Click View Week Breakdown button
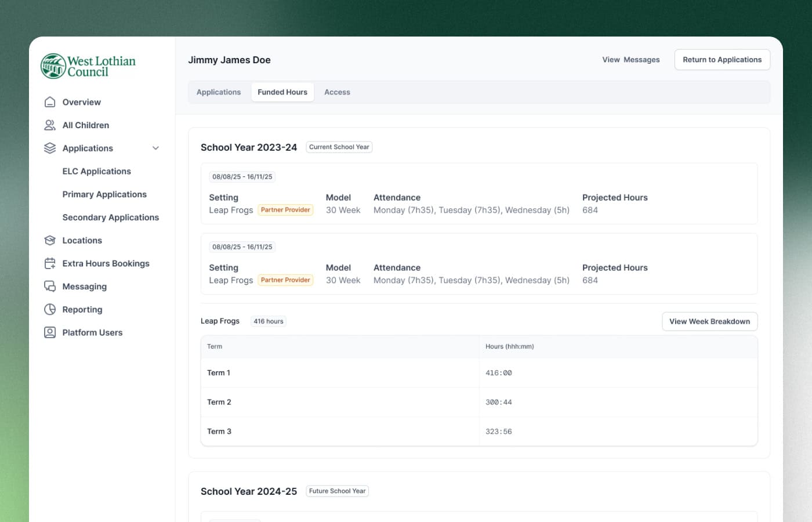812x522 pixels. pyautogui.click(x=709, y=321)
